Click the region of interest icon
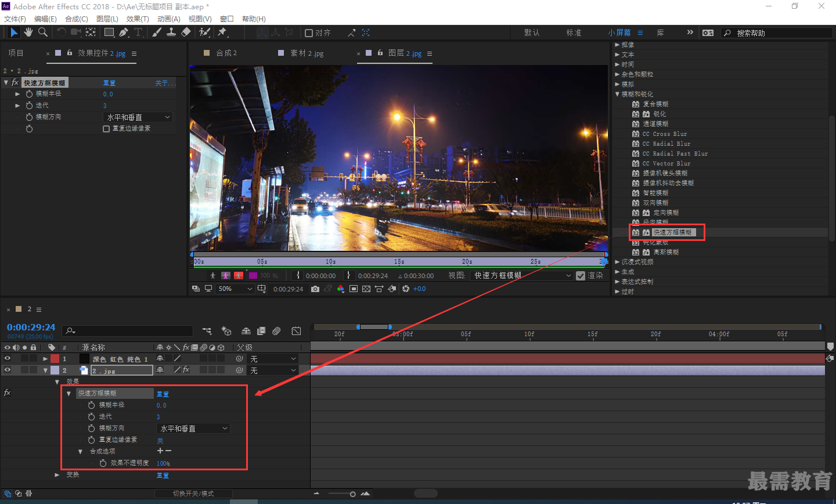The width and height of the screenshot is (836, 504). pos(354,289)
